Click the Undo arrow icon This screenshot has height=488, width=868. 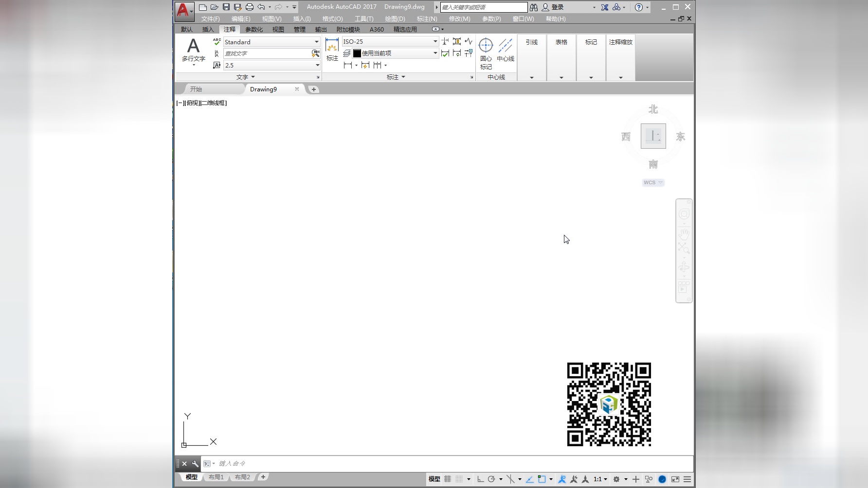point(261,7)
